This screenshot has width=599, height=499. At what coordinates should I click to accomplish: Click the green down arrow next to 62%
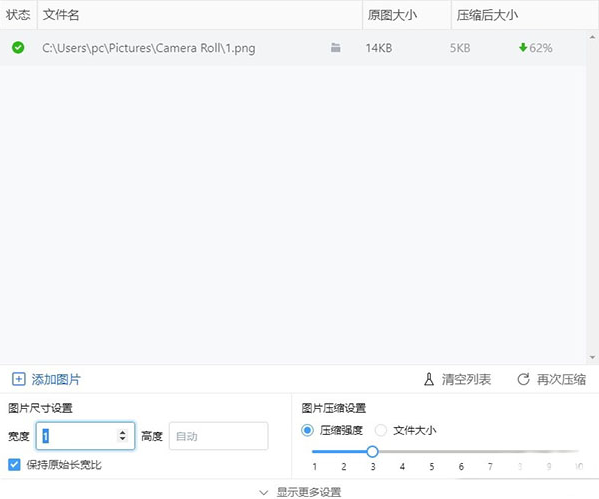pos(523,48)
